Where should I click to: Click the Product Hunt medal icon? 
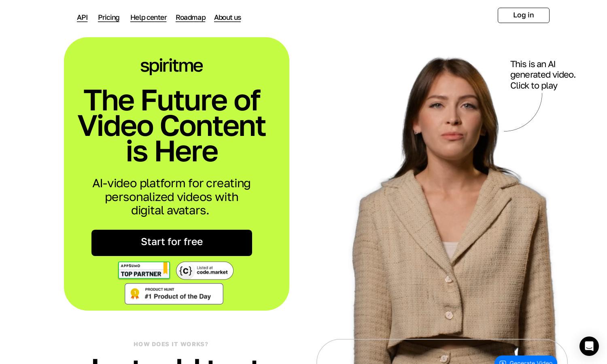pyautogui.click(x=135, y=294)
